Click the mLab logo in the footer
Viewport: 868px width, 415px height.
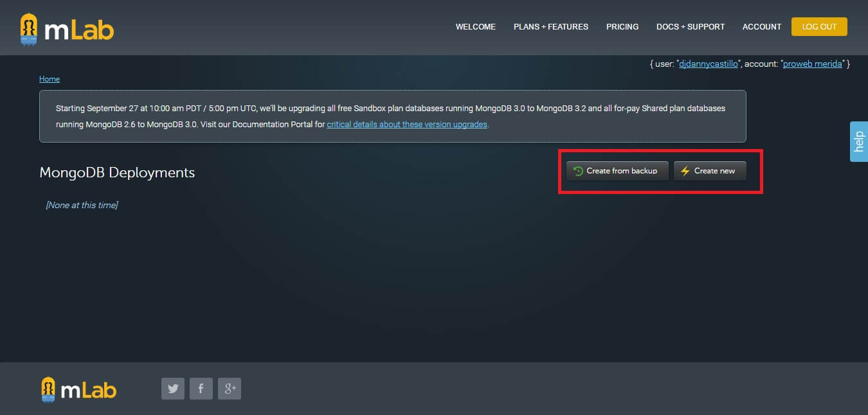[x=78, y=390]
